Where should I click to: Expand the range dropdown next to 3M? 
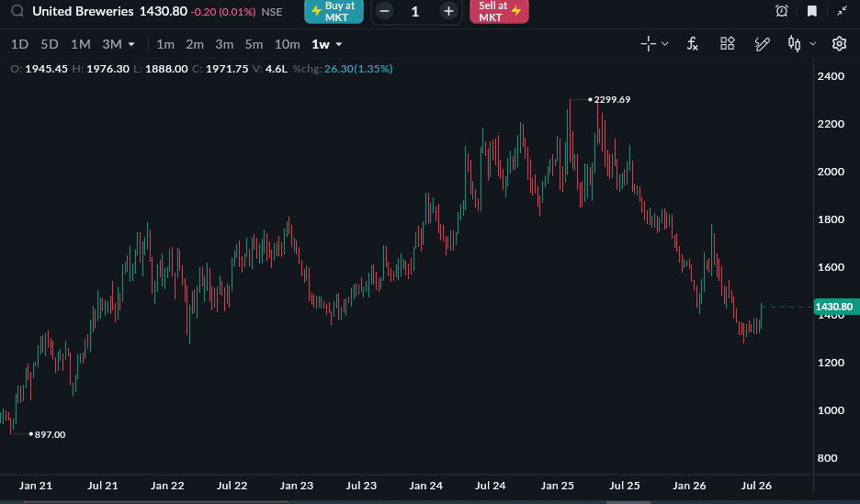pyautogui.click(x=131, y=44)
